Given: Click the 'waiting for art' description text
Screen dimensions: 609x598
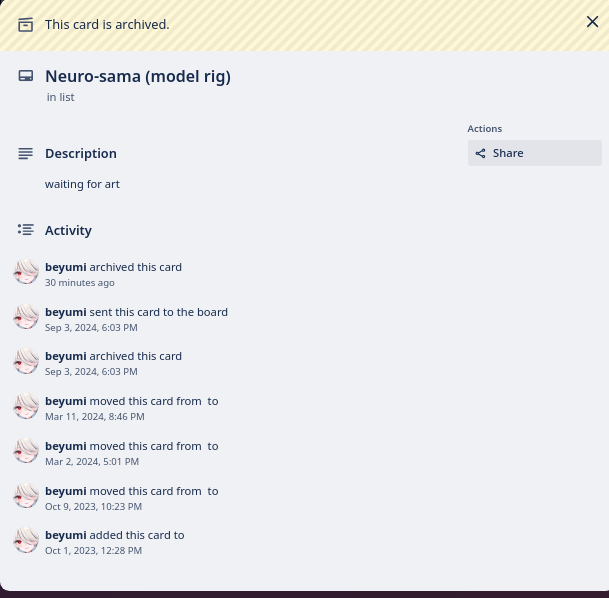Looking at the screenshot, I should point(82,184).
